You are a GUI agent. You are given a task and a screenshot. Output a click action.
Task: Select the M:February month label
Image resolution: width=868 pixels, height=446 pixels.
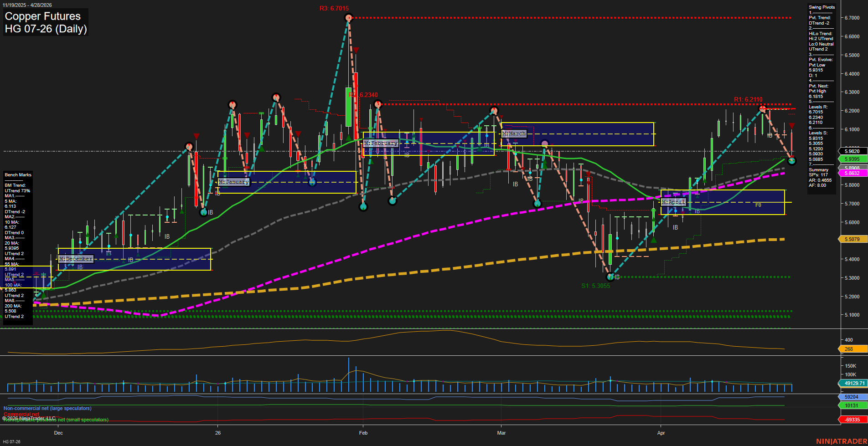pos(381,143)
